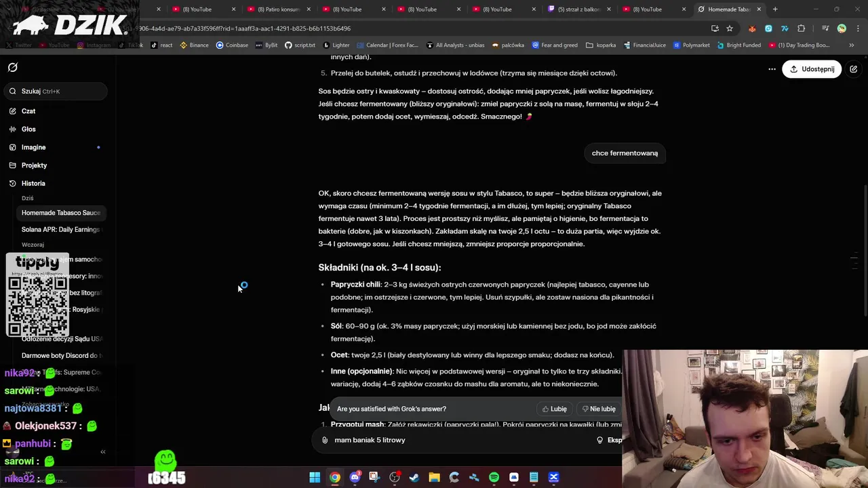Open Discord from the taskbar
This screenshot has height=488, width=868.
click(355, 477)
